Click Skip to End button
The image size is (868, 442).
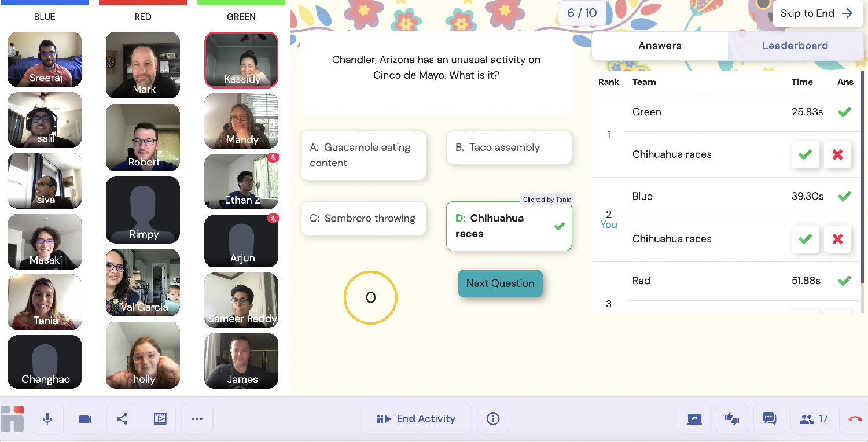[x=816, y=13]
